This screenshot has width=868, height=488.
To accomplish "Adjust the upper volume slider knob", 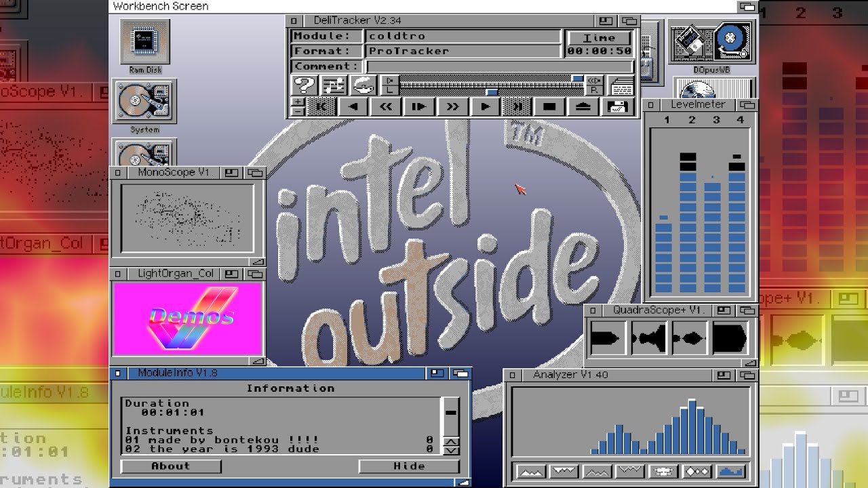I will coord(577,79).
